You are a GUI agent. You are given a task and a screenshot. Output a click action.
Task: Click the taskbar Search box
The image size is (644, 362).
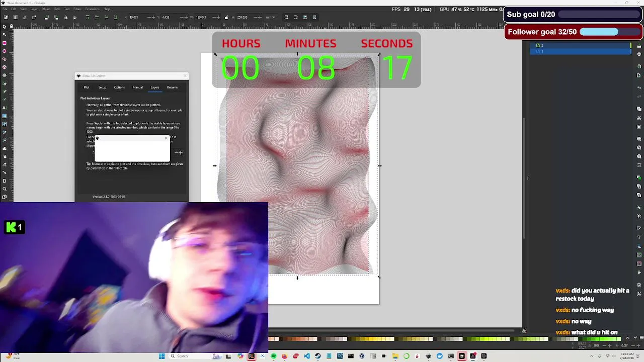click(x=196, y=356)
